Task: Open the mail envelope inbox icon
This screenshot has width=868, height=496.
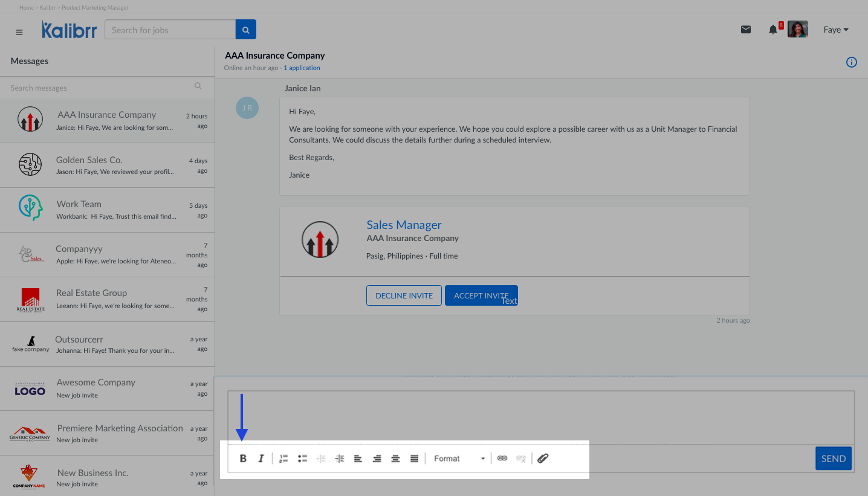Action: [746, 30]
